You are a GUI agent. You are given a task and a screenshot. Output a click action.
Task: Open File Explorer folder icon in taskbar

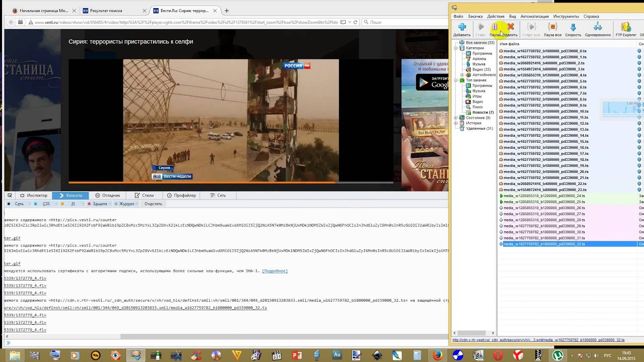pyautogui.click(x=15, y=355)
